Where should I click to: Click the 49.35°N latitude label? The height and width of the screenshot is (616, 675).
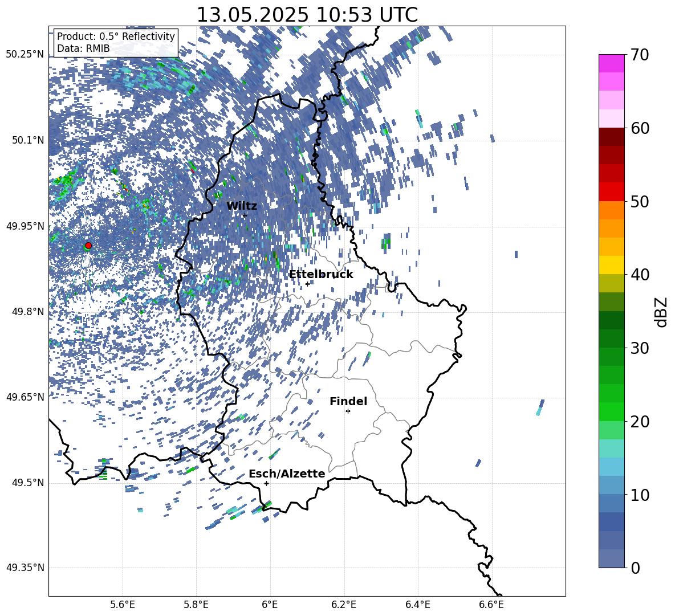(25, 568)
